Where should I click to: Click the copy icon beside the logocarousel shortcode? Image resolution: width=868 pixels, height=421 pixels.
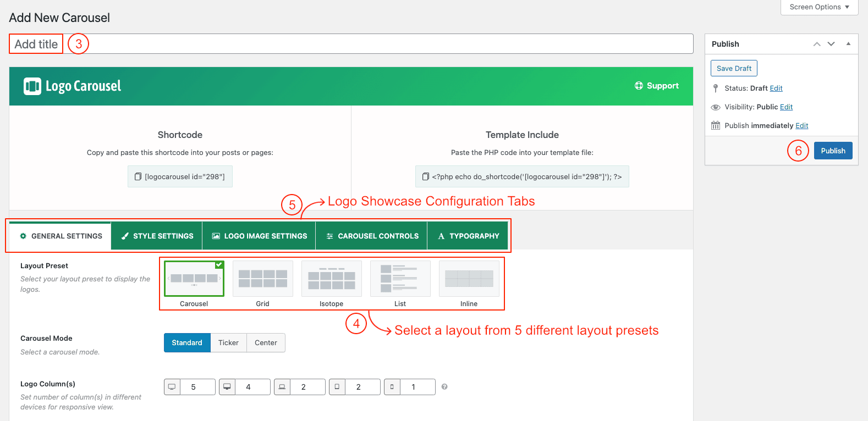[138, 176]
